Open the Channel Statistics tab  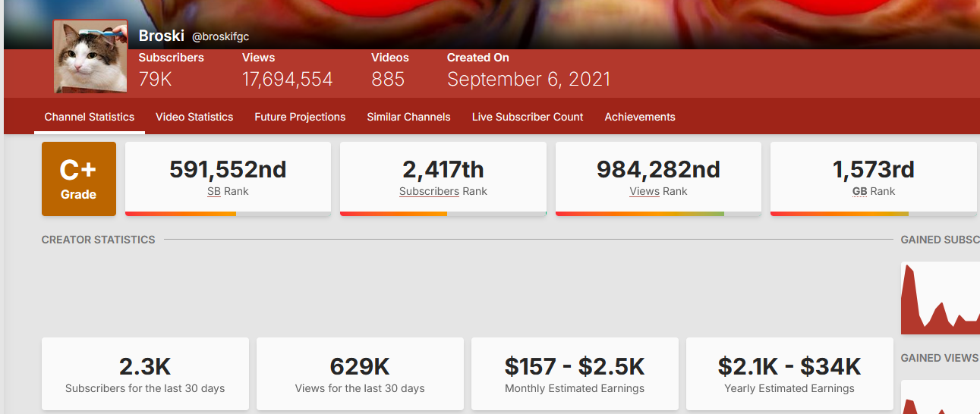pos(90,117)
